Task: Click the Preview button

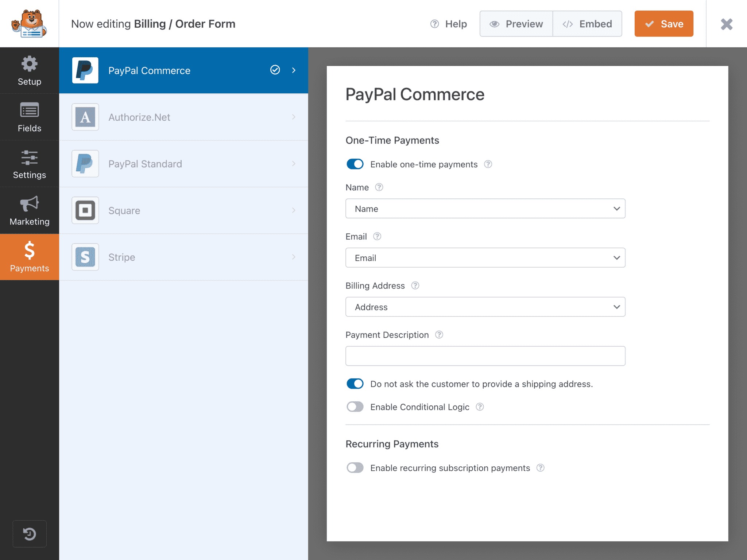Action: (516, 24)
